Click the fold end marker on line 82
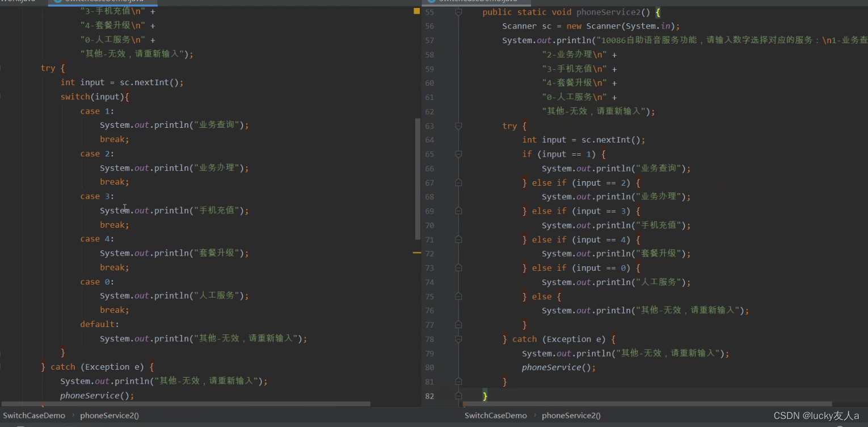 click(x=458, y=396)
